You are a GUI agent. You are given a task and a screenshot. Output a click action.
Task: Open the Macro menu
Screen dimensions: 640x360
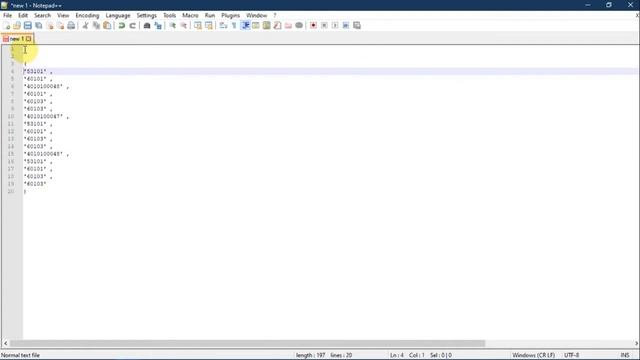tap(190, 16)
